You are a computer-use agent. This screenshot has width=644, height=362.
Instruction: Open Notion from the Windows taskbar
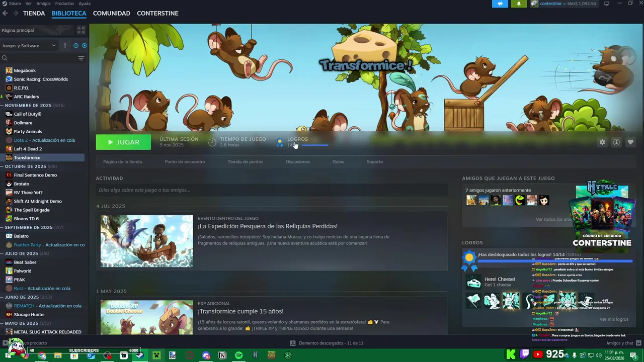click(x=222, y=355)
